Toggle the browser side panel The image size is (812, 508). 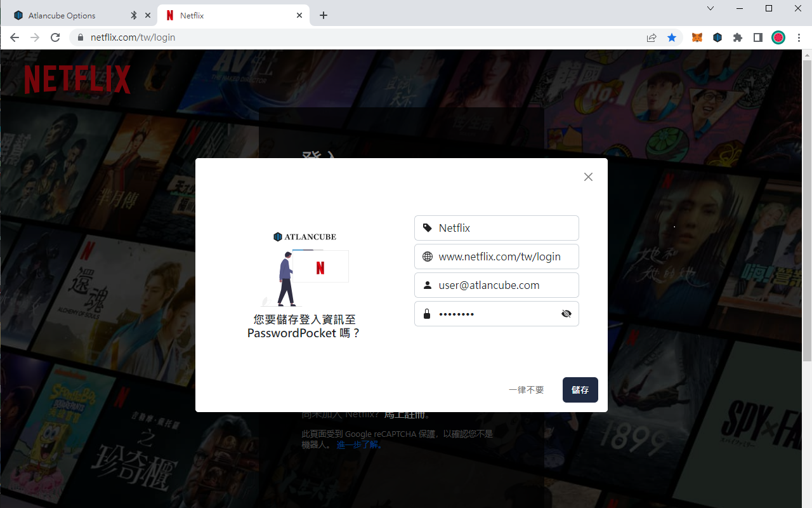pyautogui.click(x=758, y=37)
